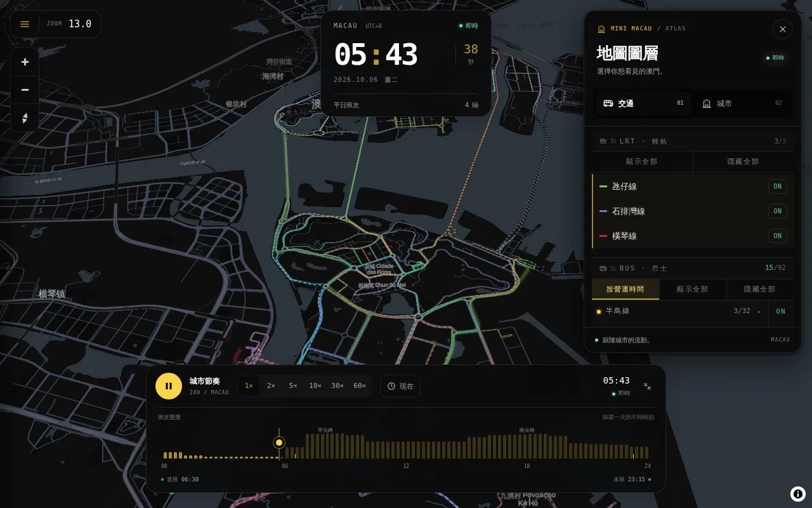Viewport: 812px width, 508px height.
Task: Hide all LRT lines with 隱藏全部
Action: pos(743,161)
